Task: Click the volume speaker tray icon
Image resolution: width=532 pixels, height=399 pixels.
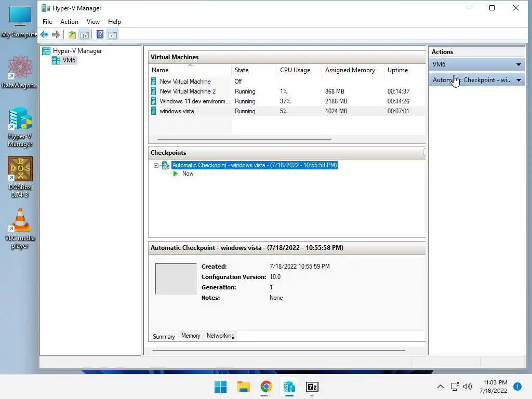Action: [468, 387]
